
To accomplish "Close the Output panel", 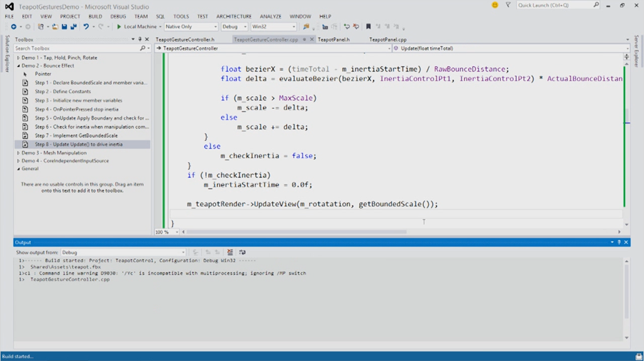I will click(x=626, y=242).
